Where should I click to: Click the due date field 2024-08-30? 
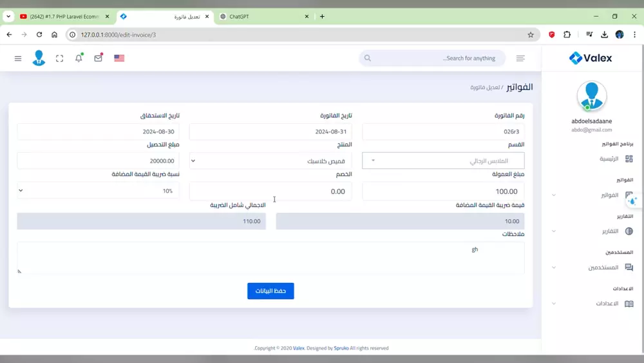(x=98, y=132)
